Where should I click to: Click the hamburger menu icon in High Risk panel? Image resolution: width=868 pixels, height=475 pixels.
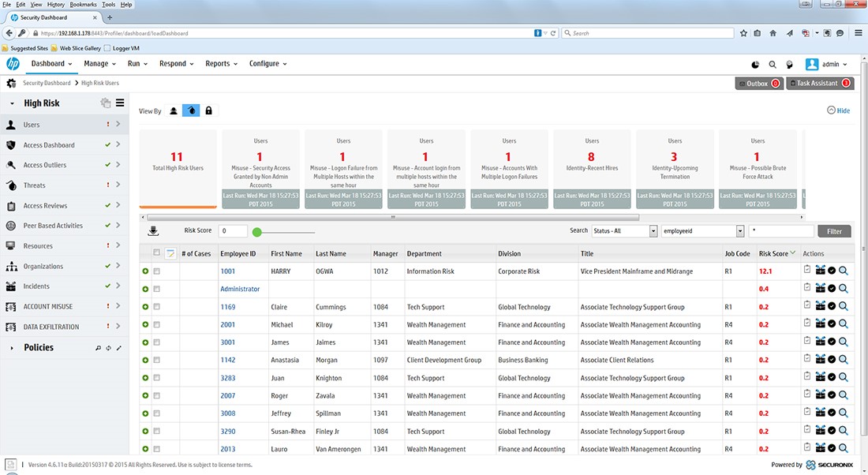120,103
